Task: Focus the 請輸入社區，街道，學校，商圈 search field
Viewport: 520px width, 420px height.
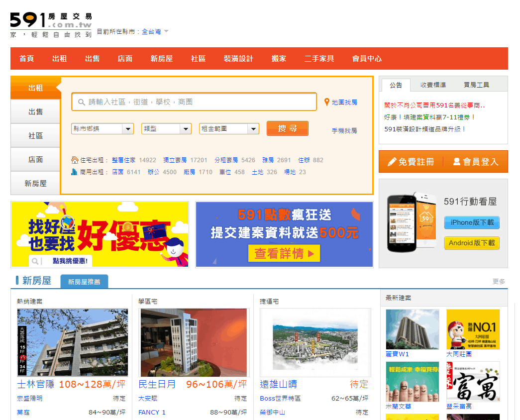Action: click(x=194, y=102)
